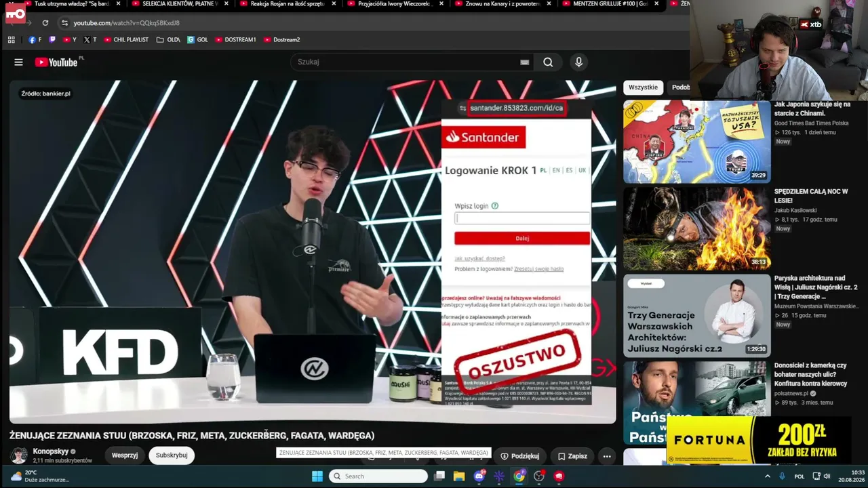Close the 'MENTZEN GRILLUJE #100' tab
This screenshot has height=488, width=868.
pyautogui.click(x=656, y=4)
